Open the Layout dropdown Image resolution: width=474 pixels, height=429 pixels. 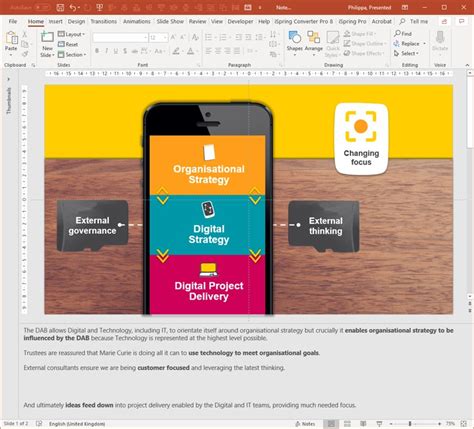point(71,34)
